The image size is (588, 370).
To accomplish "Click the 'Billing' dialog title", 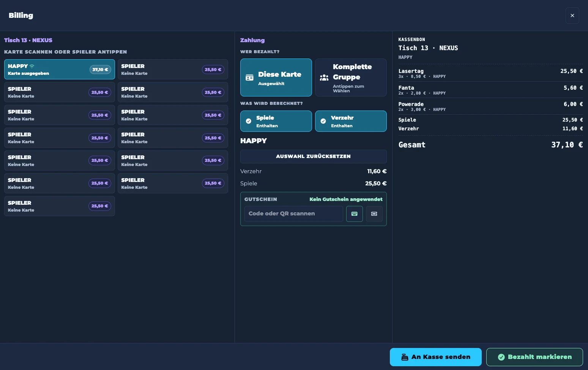I will click(21, 16).
